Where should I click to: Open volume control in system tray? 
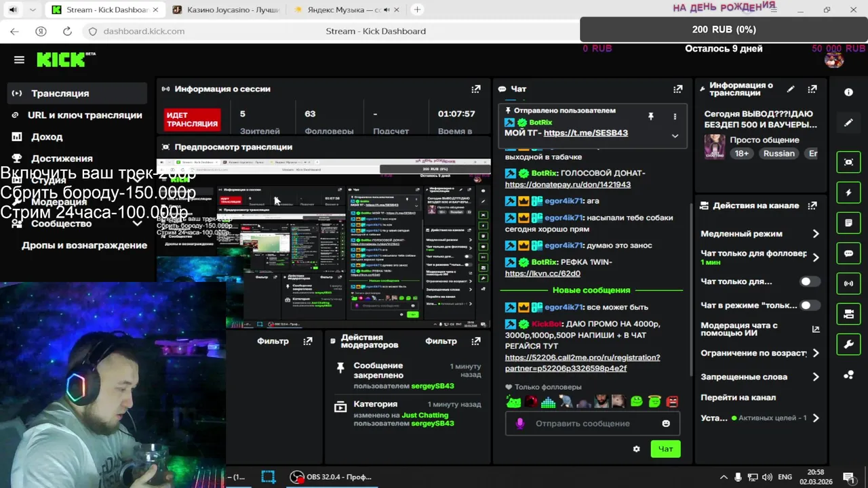[767, 477]
